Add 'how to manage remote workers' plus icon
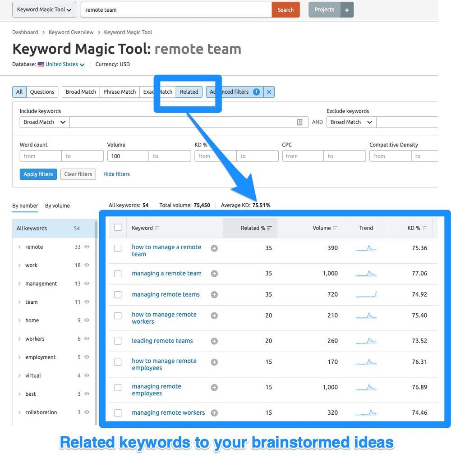 pos(214,316)
